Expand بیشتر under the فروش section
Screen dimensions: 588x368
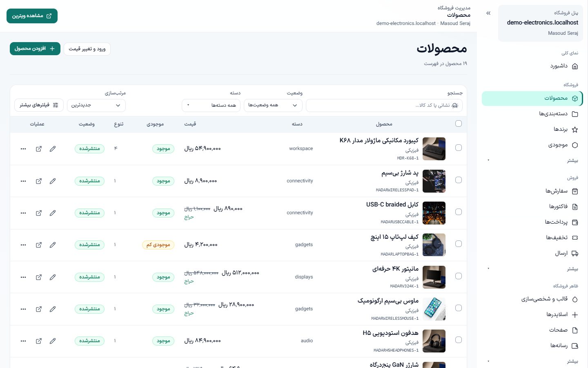532,269
